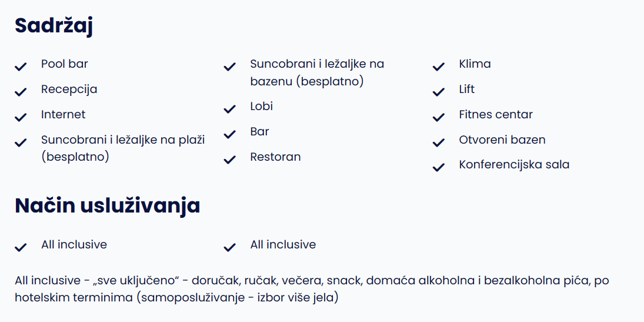
Task: Click the checkmark next to Klima
Action: [439, 67]
